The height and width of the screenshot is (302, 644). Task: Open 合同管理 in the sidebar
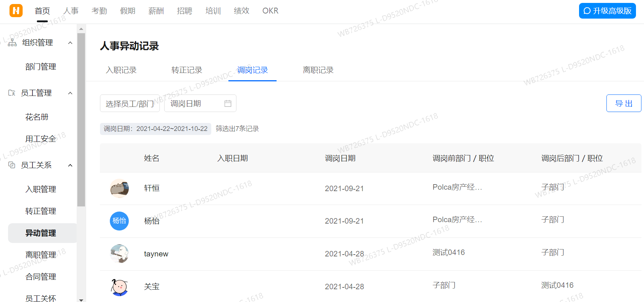[41, 277]
